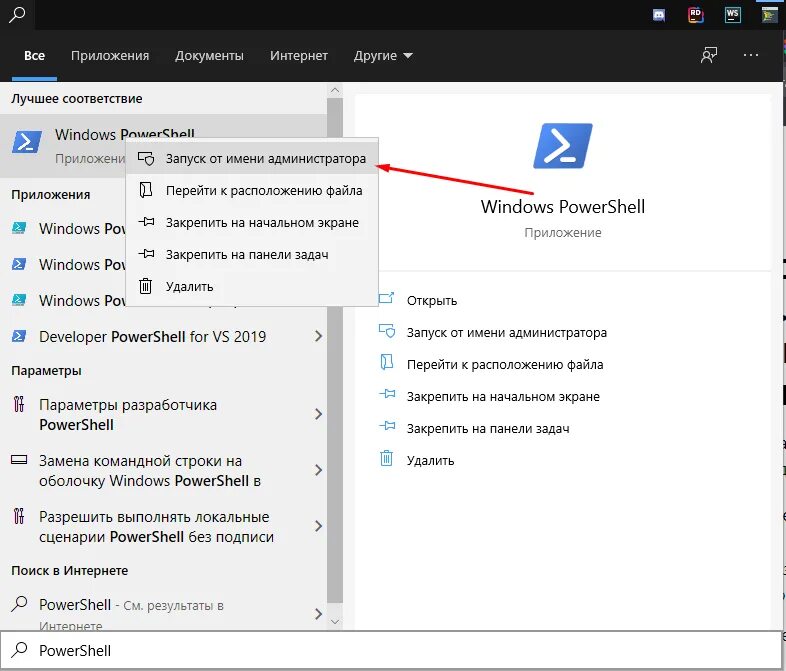
Task: Click the tools icon by Параметры разработчика
Action: (x=19, y=403)
